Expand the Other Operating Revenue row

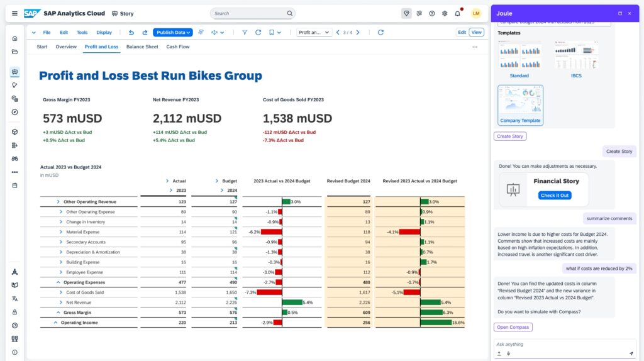pyautogui.click(x=58, y=202)
